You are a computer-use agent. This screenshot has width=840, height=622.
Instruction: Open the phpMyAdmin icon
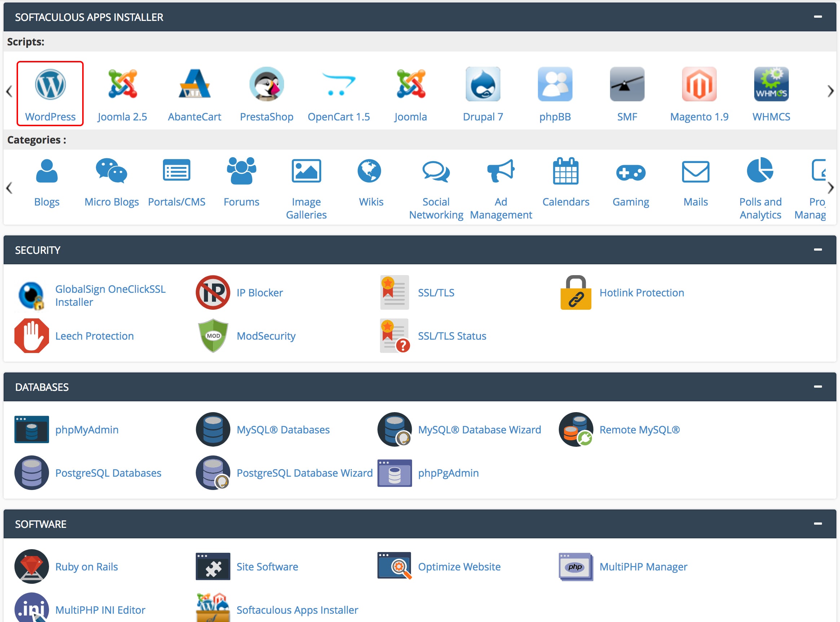[x=32, y=429]
